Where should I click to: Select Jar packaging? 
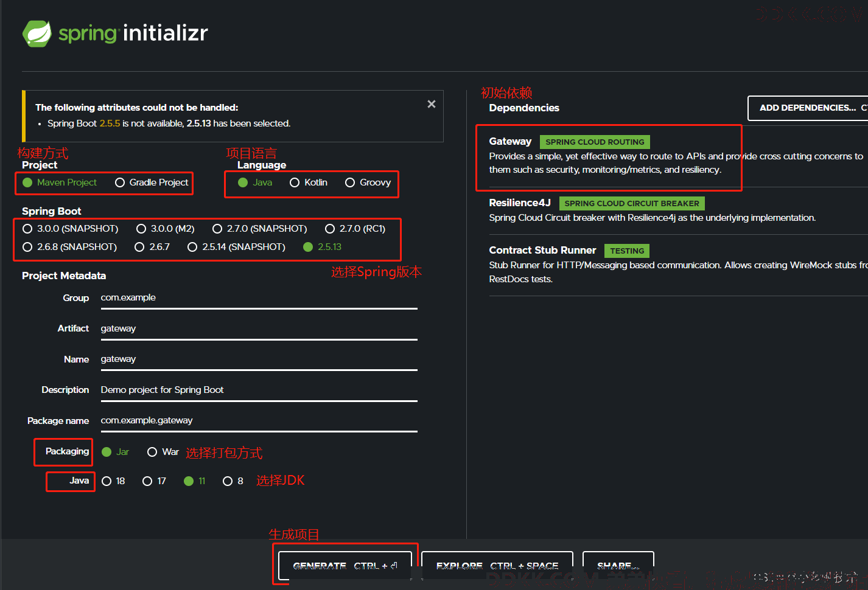pos(116,452)
